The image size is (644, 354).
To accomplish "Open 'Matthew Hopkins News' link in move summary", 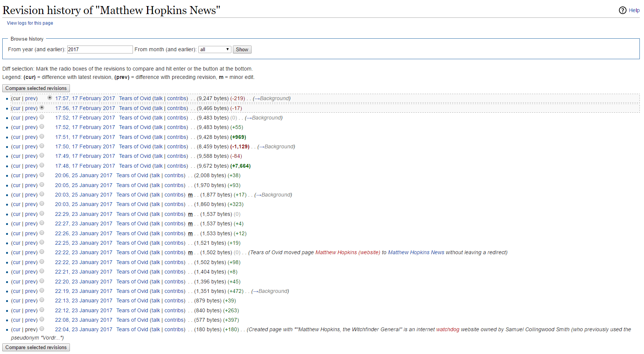I will (416, 252).
